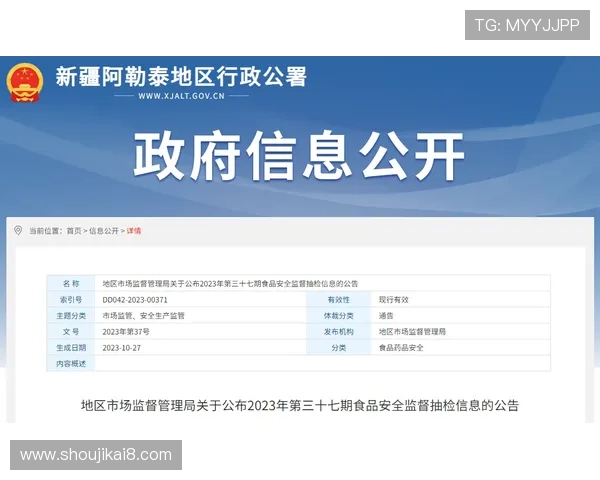
Task: Click the 生成日期 label cell
Action: (x=71, y=348)
